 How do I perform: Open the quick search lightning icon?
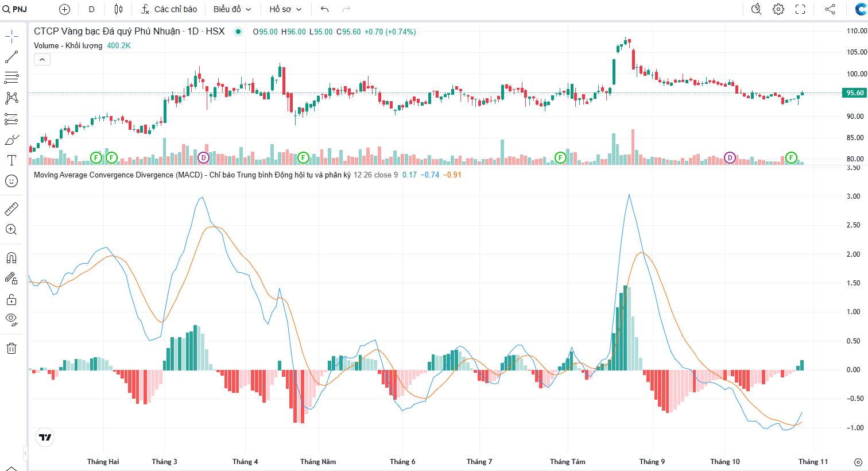(x=756, y=9)
